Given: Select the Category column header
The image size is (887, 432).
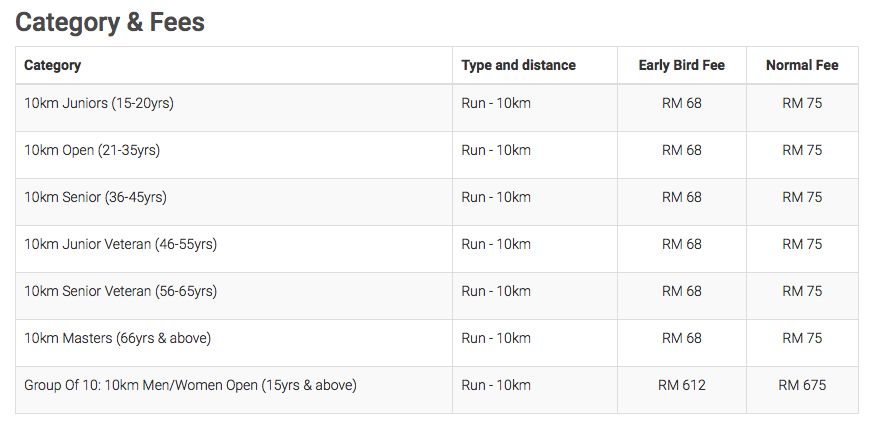Looking at the screenshot, I should [52, 65].
